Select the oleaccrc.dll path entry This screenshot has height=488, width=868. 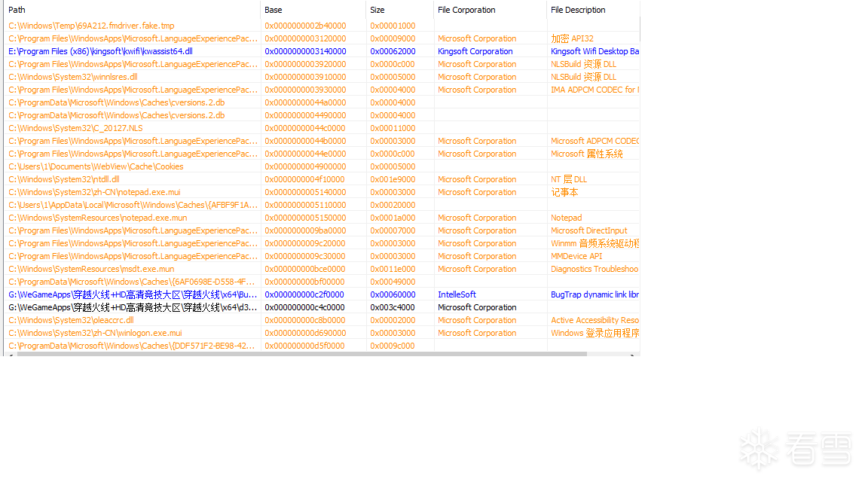coord(72,320)
